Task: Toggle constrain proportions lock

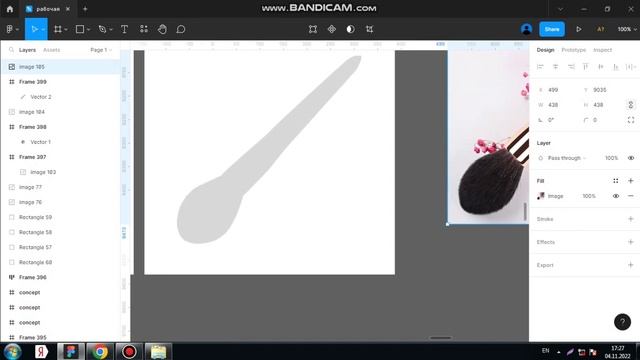Action: point(631,105)
